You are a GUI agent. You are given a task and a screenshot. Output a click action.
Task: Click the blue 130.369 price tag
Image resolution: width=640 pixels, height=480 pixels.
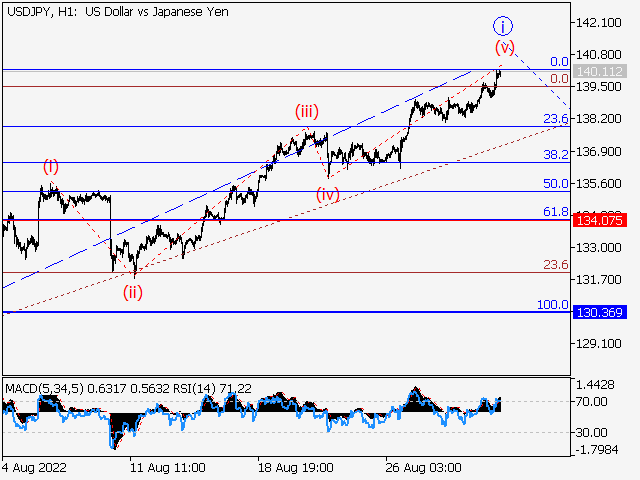(600, 312)
